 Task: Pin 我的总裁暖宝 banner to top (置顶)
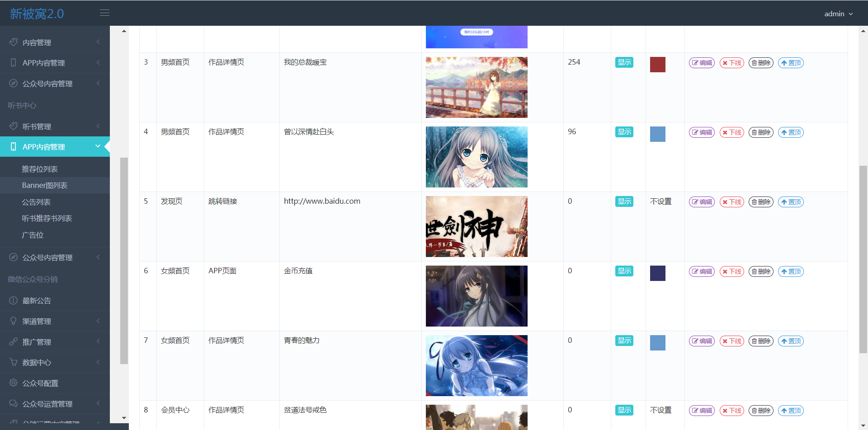click(791, 63)
